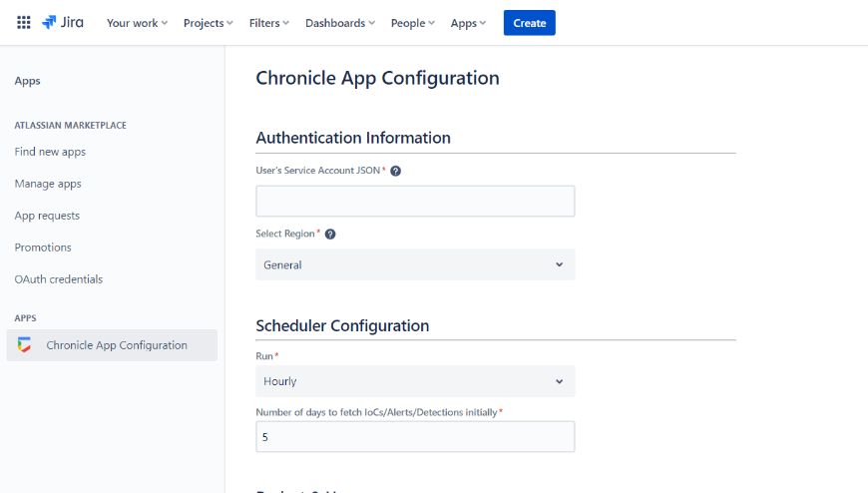
Task: Focus the number of days input field
Action: pyautogui.click(x=415, y=437)
